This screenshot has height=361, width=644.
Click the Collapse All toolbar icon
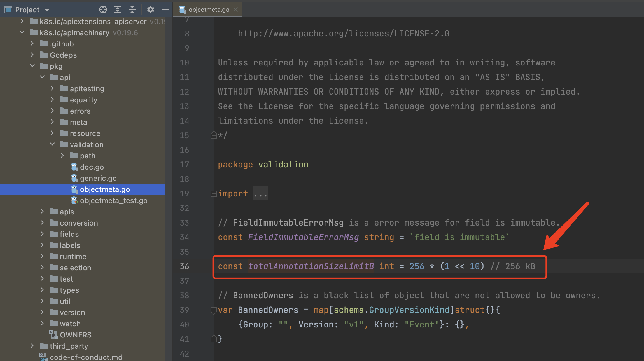pyautogui.click(x=132, y=10)
